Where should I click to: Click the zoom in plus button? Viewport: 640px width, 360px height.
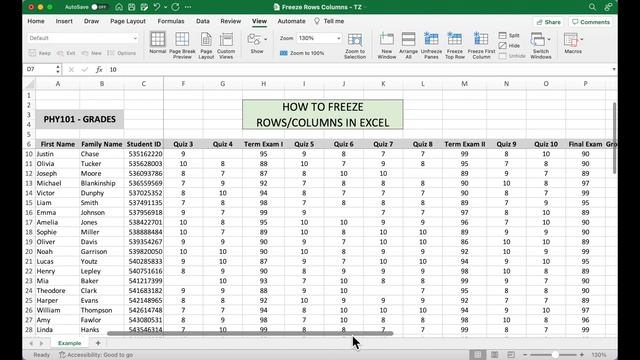point(582,355)
